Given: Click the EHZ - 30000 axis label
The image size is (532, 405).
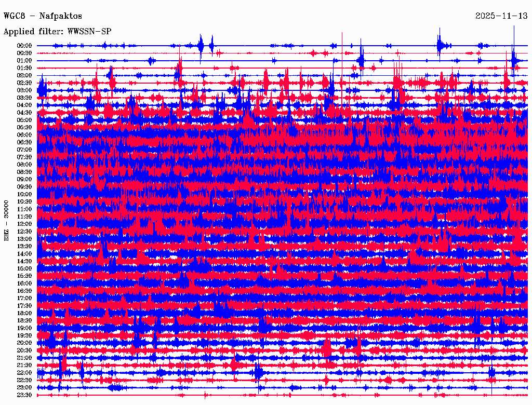Looking at the screenshot, I should tap(6, 221).
